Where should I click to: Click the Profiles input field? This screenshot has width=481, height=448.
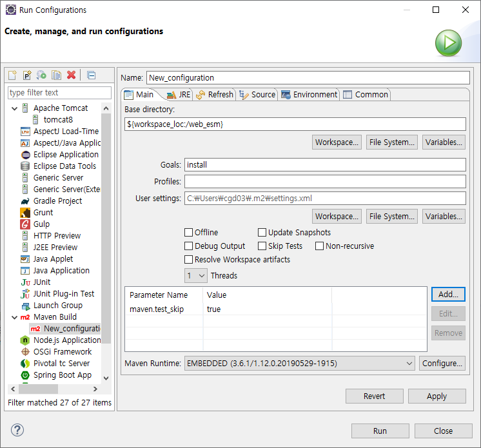point(325,182)
